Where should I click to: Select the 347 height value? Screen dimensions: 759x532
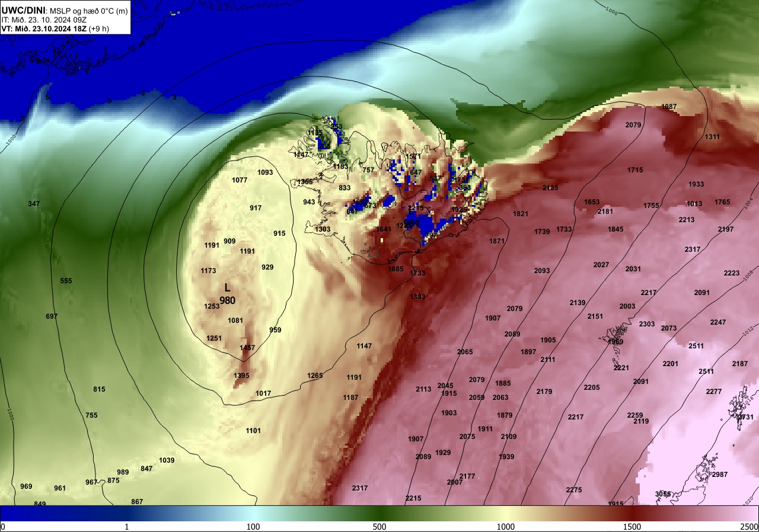(x=34, y=204)
